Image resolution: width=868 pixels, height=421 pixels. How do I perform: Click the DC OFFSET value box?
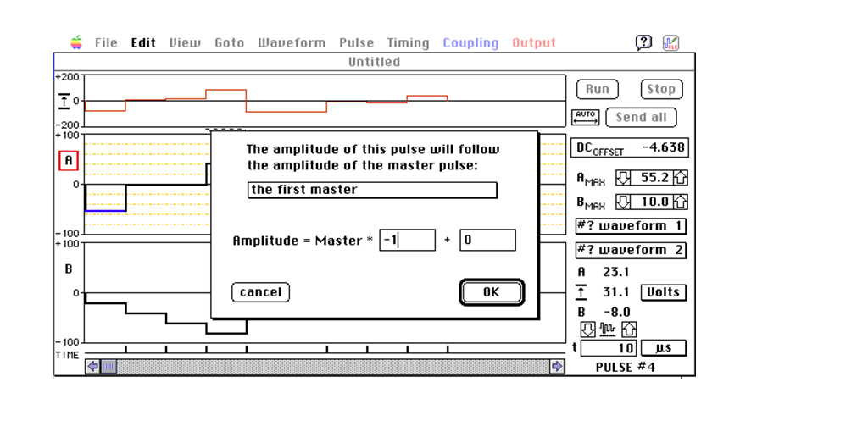pos(630,148)
